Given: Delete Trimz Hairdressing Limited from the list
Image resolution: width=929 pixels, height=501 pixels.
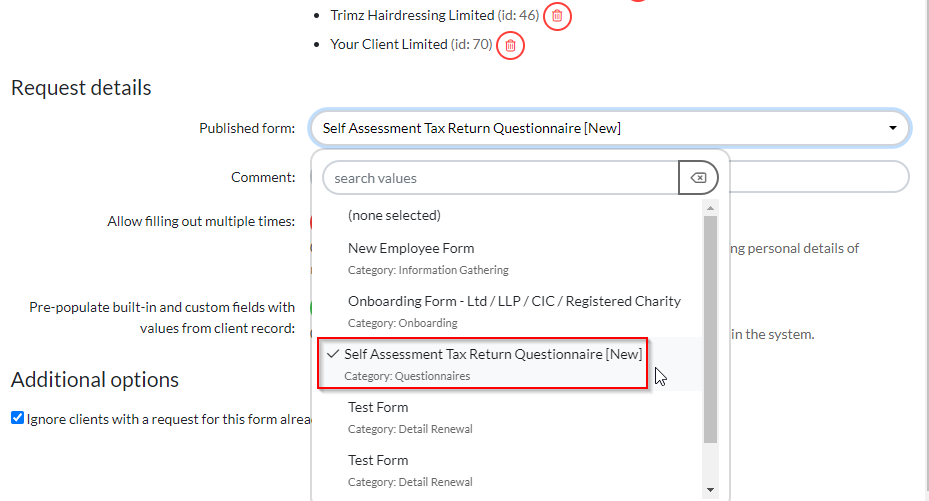Looking at the screenshot, I should [x=558, y=16].
